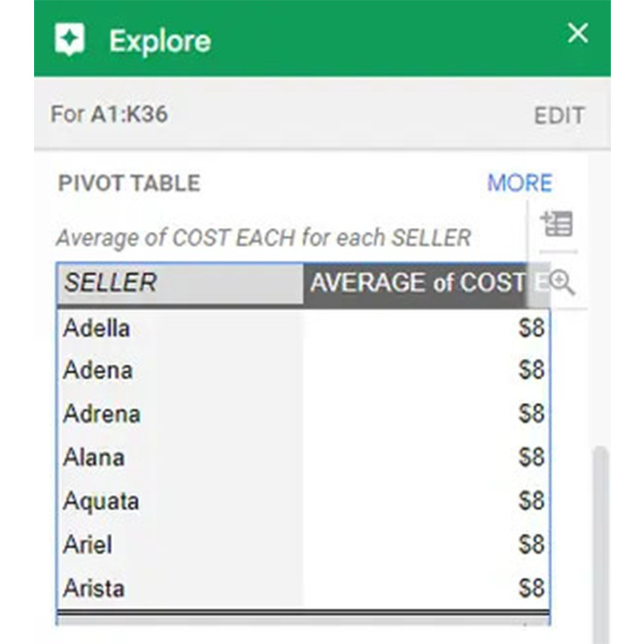Click on the Adrena seller name
Screen dimensions: 644x644
[x=101, y=413]
